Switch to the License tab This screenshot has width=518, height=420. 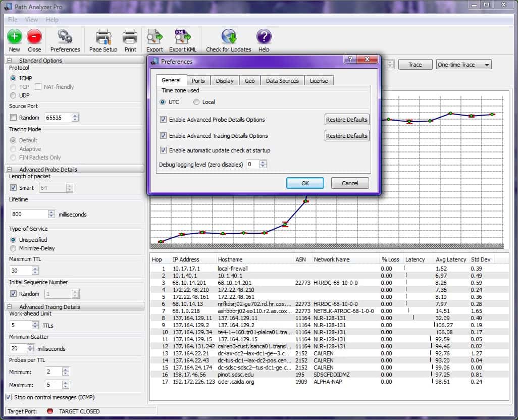click(x=319, y=81)
